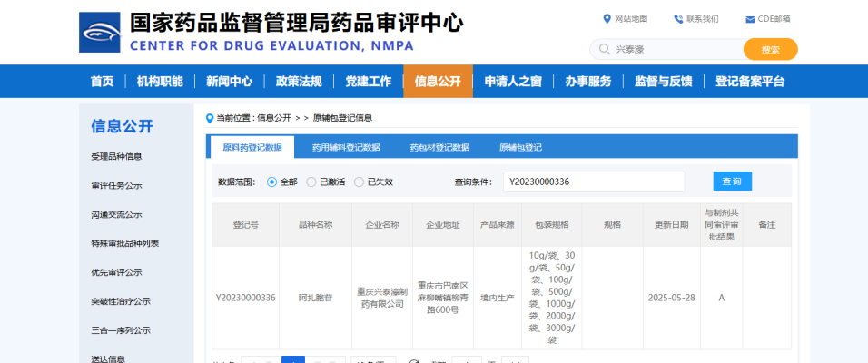The image size is (868, 363).
Task: Click the location pin beside 当前位置
Action: pyautogui.click(x=211, y=118)
